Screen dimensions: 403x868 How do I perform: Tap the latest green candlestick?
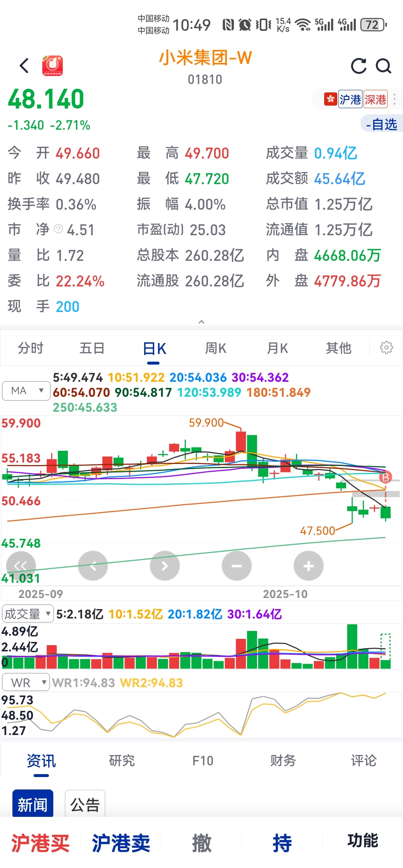click(385, 512)
